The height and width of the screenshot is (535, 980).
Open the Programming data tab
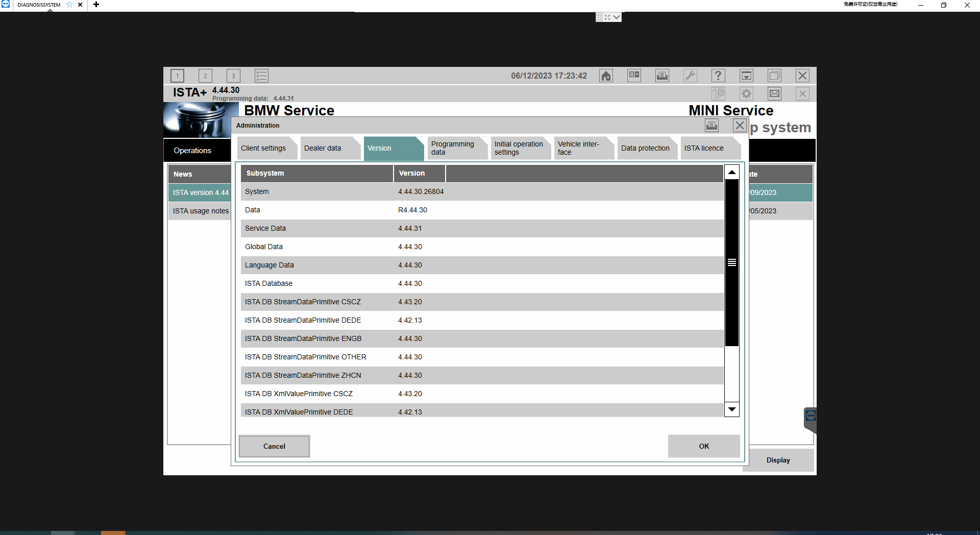pyautogui.click(x=453, y=149)
